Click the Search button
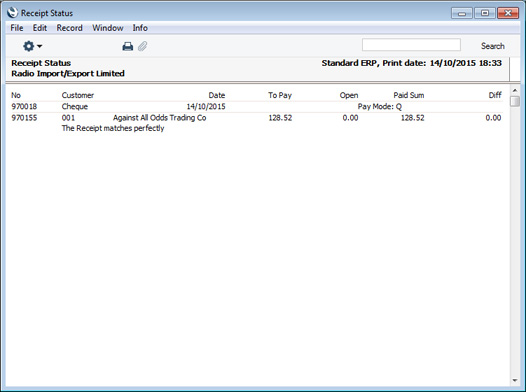This screenshot has height=392, width=526. click(x=492, y=46)
